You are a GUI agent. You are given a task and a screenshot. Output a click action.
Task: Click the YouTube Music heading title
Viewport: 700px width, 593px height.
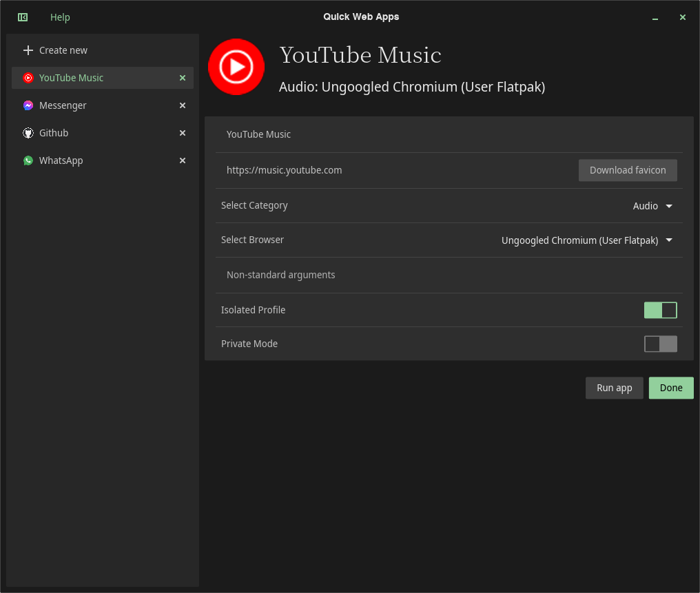[360, 55]
